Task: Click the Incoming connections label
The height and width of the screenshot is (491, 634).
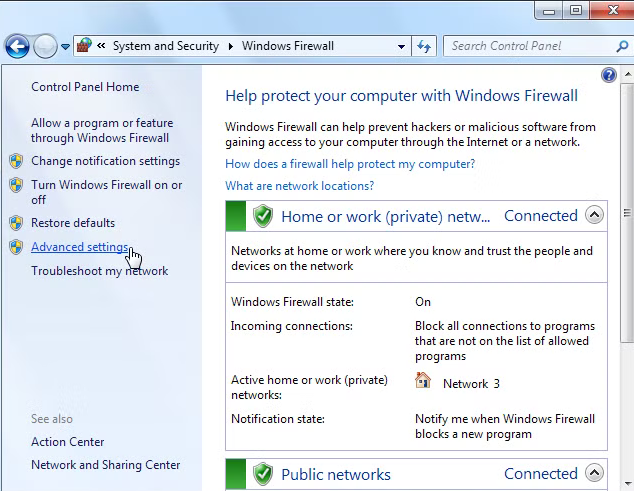Action: [x=292, y=326]
